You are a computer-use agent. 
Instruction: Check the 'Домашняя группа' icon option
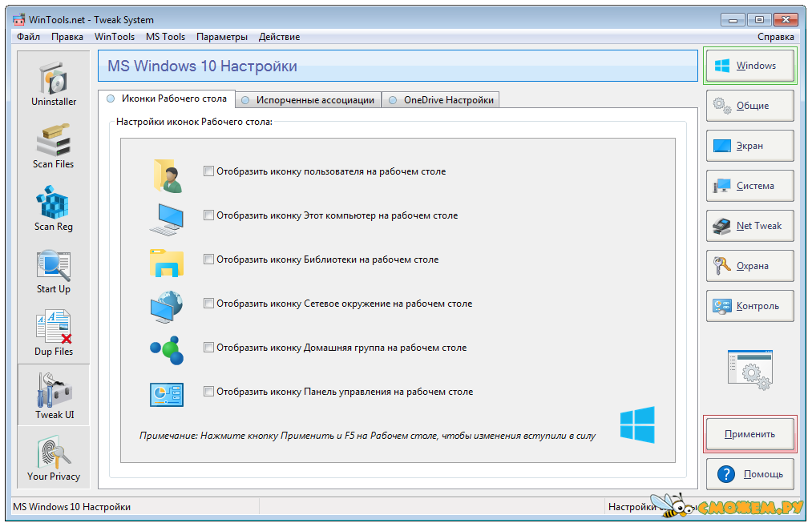coord(208,348)
